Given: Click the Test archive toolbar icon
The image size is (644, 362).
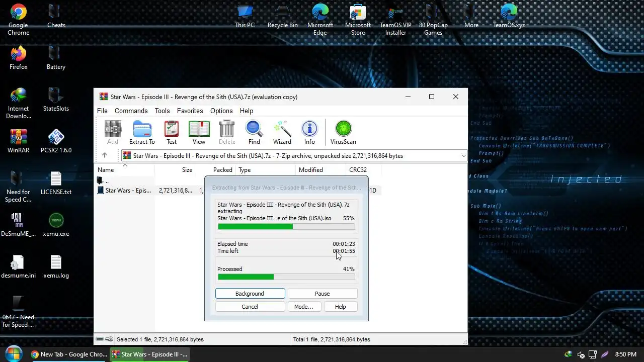Looking at the screenshot, I should (x=172, y=133).
